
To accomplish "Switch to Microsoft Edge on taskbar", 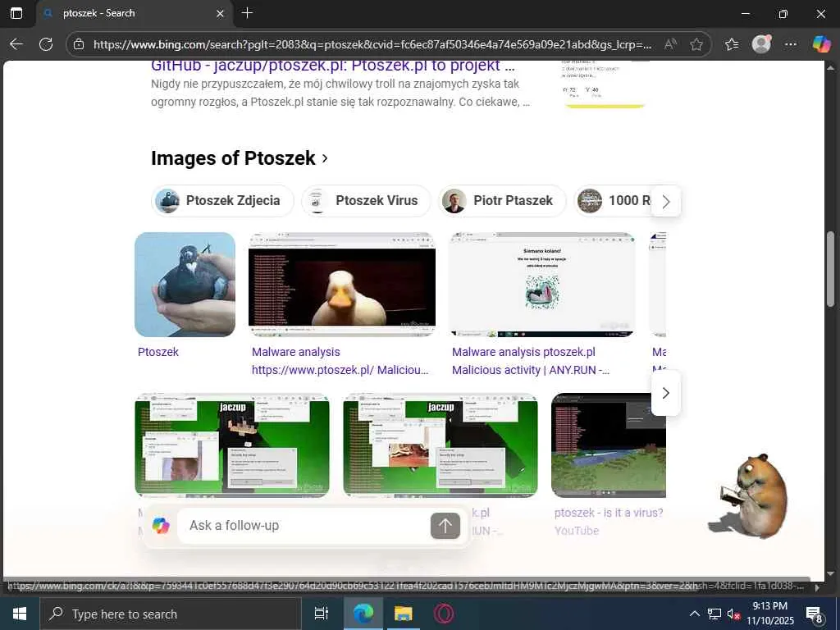I will tap(363, 614).
